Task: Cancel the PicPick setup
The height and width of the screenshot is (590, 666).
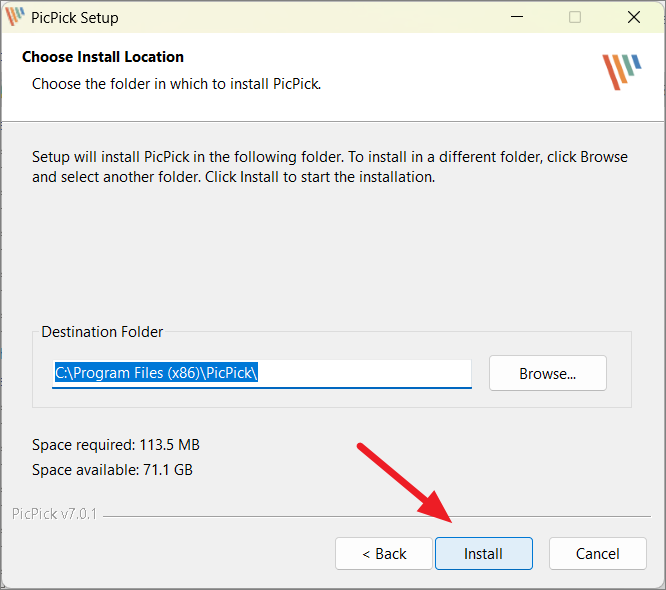Action: pos(598,553)
